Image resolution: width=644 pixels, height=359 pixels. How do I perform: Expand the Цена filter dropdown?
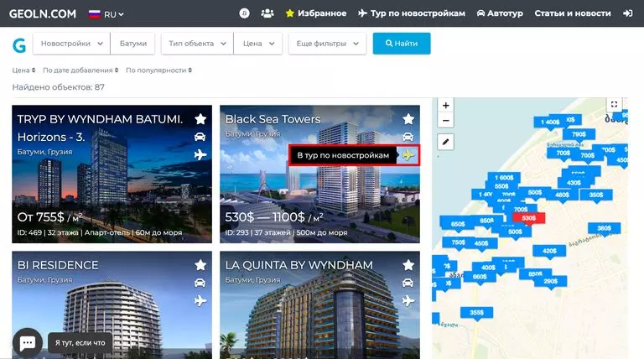[258, 44]
